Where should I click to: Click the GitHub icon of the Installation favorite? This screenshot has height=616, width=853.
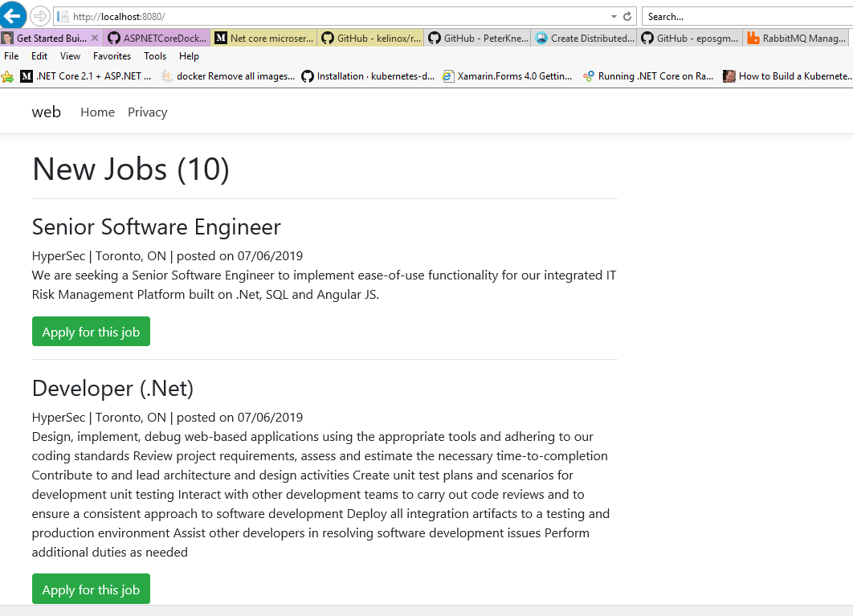coord(308,76)
